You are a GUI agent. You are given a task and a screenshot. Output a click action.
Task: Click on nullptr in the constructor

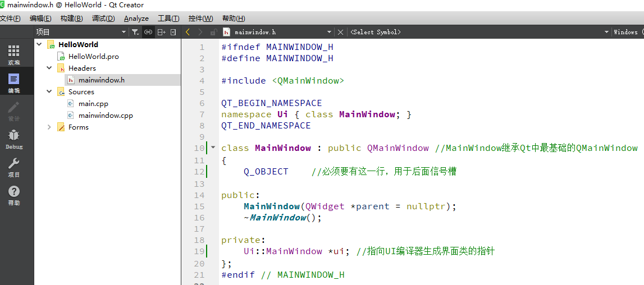426,206
